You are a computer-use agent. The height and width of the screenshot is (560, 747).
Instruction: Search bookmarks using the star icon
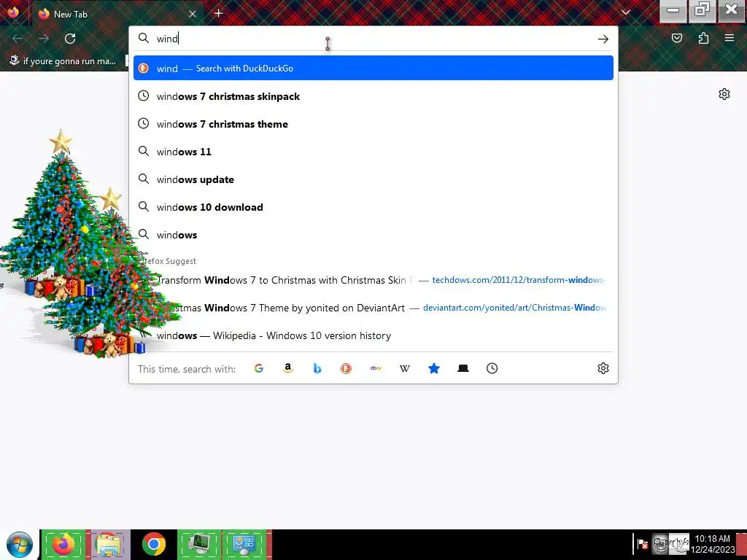click(434, 368)
